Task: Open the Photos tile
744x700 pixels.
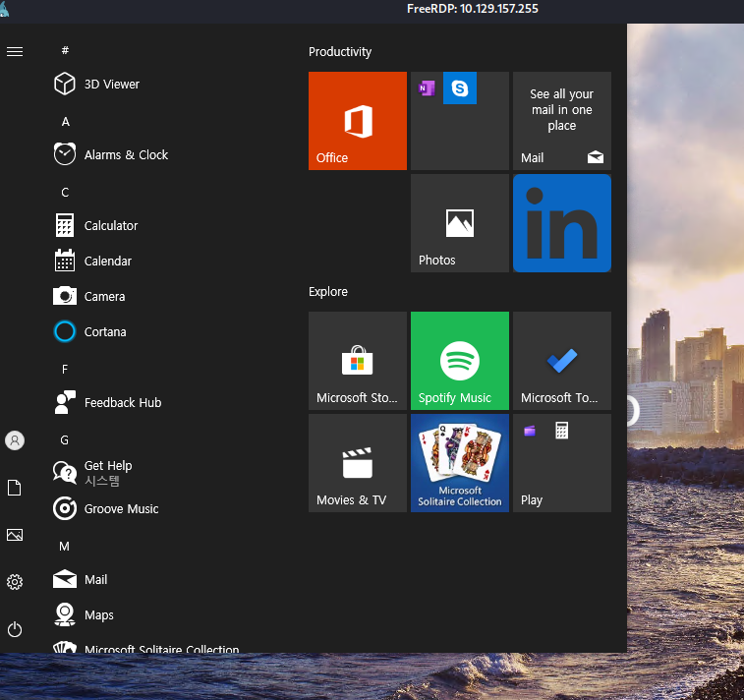Action: 459,223
